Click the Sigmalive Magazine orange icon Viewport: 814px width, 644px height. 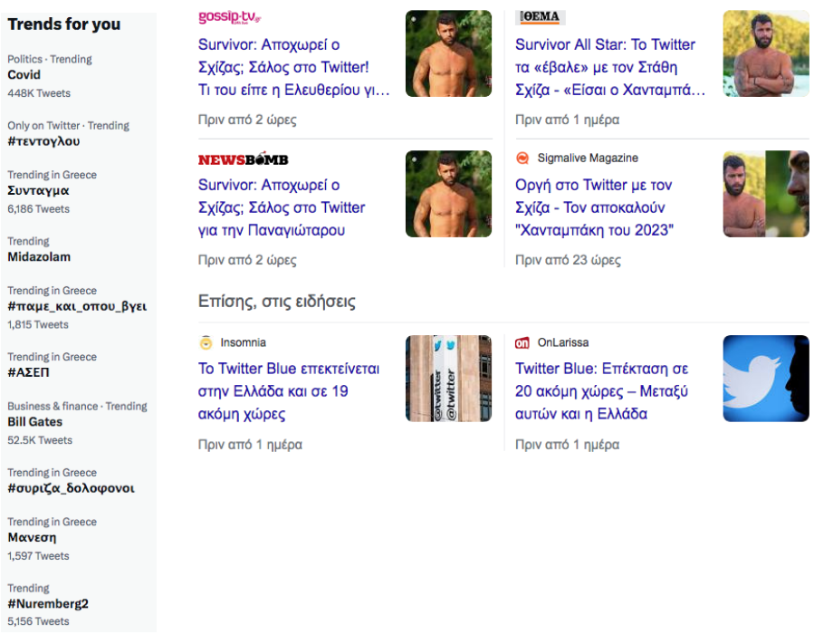[522, 158]
